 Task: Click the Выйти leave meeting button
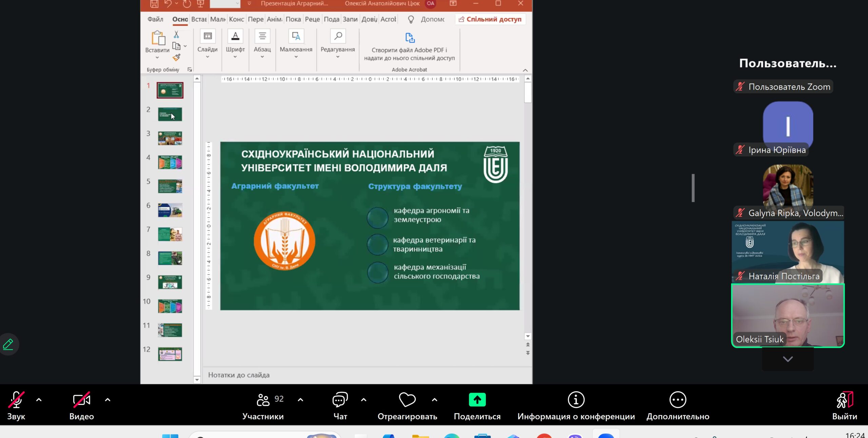tap(844, 400)
